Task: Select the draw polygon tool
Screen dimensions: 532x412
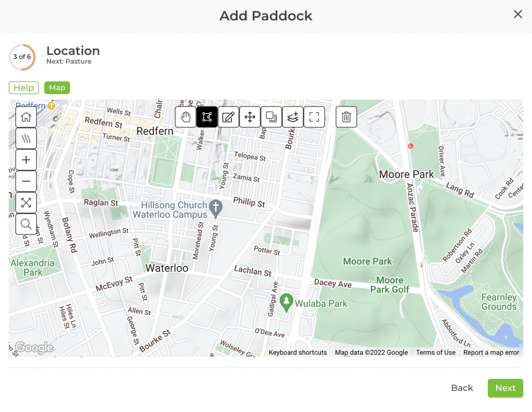Action: pyautogui.click(x=207, y=117)
